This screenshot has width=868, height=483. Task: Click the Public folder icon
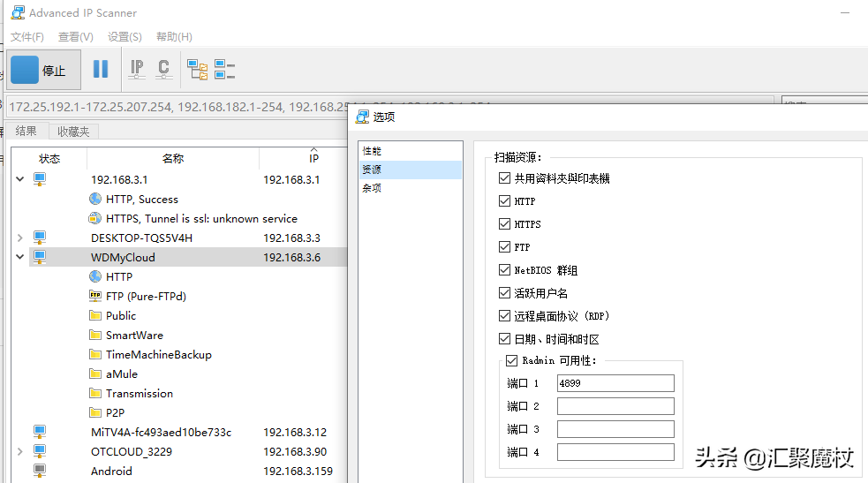[95, 315]
